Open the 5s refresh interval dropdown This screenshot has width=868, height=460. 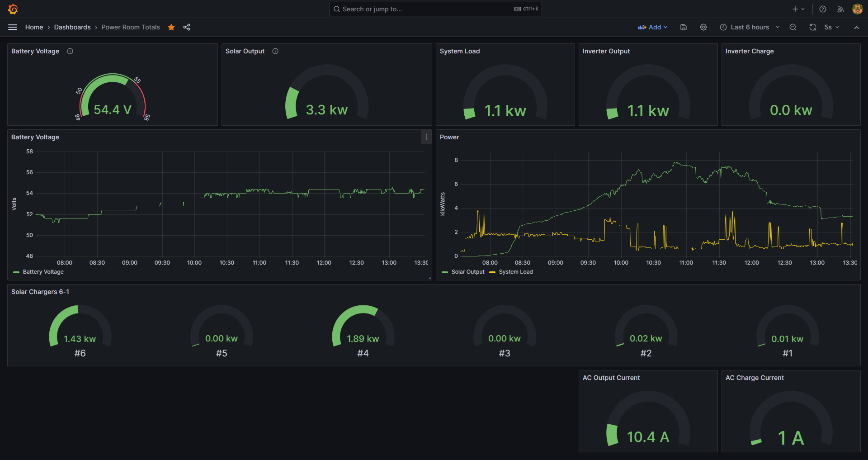pos(832,27)
